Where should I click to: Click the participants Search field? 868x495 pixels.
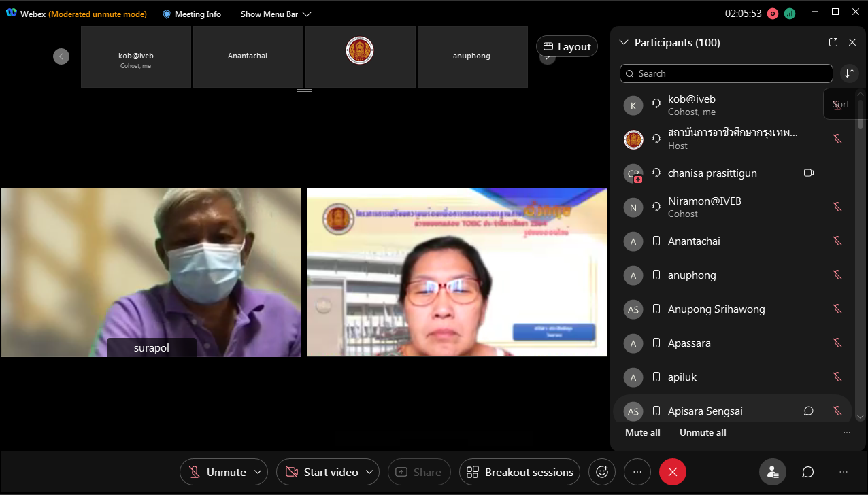726,73
